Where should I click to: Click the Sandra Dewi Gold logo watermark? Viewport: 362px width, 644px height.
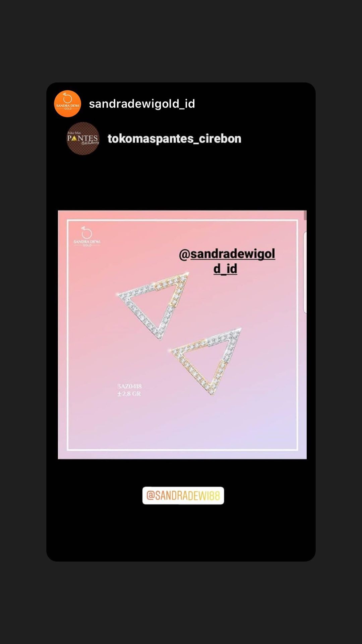[87, 236]
